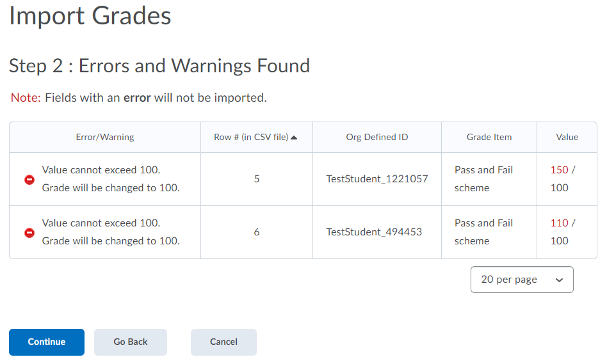Image resolution: width=607 pixels, height=364 pixels.
Task: Click the Value column header
Action: tap(567, 137)
